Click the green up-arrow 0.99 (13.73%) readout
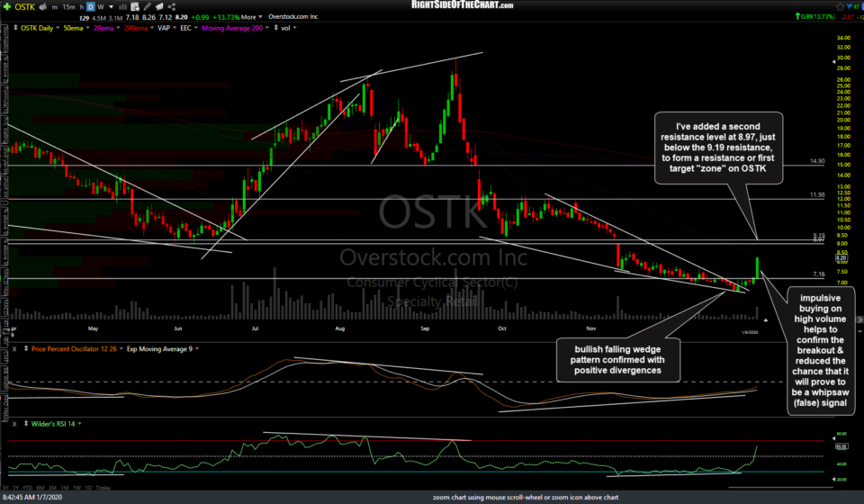 (815, 16)
